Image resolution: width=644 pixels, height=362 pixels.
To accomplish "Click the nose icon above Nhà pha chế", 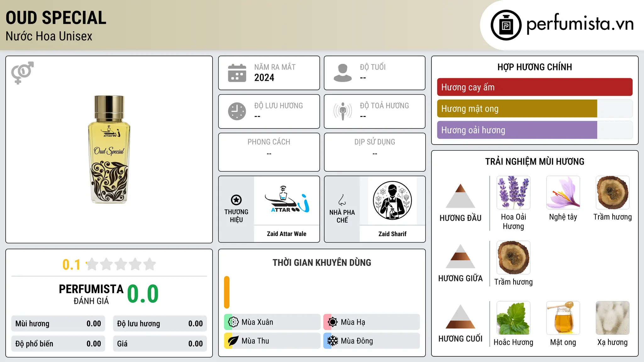I will [342, 200].
